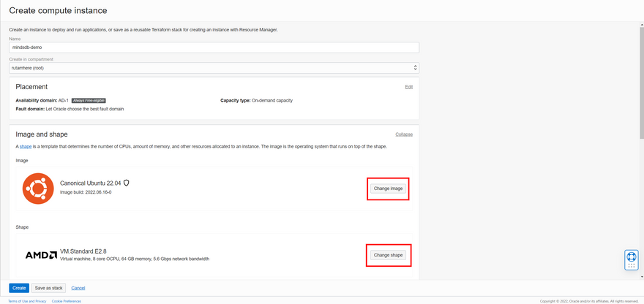This screenshot has height=304, width=644.
Task: Focus the Name field containing mindsdb-demo
Action: (214, 47)
